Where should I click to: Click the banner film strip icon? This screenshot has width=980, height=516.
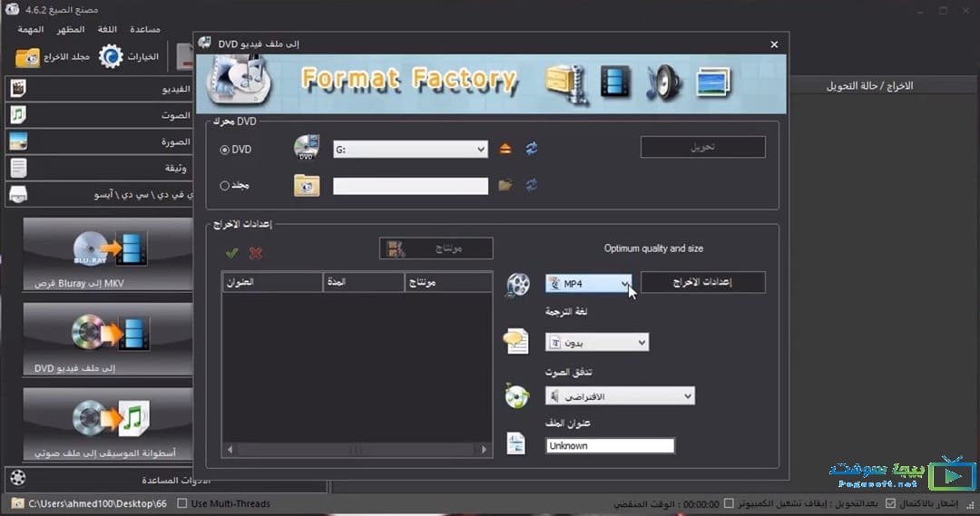click(x=615, y=82)
